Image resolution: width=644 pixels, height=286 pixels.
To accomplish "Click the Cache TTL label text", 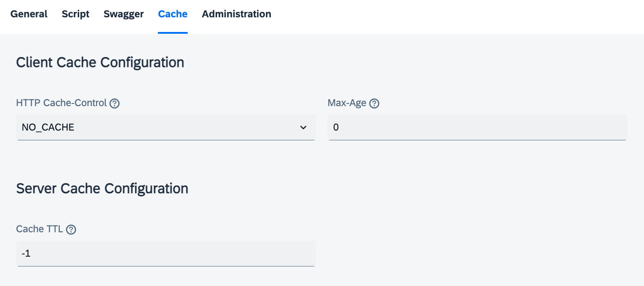I will 40,229.
